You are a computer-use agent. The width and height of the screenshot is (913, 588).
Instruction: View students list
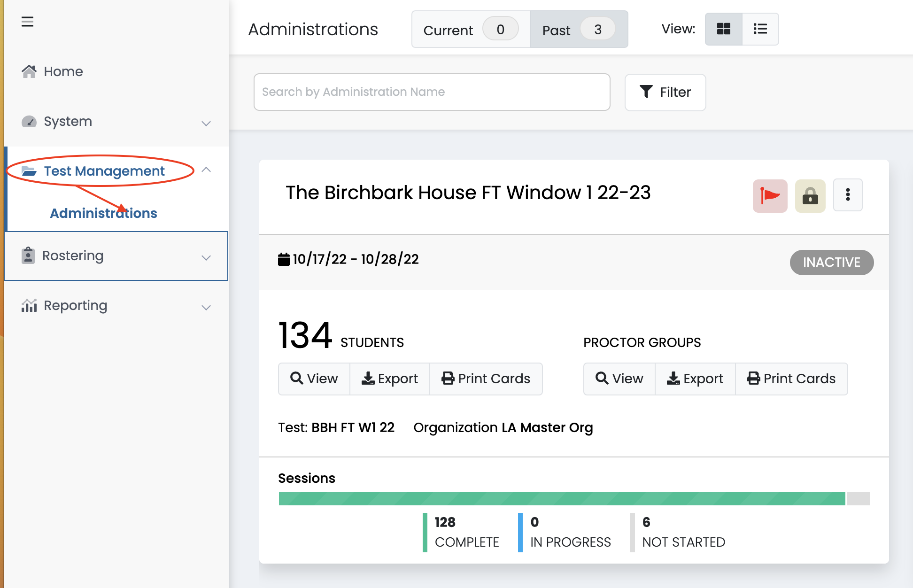tap(314, 379)
